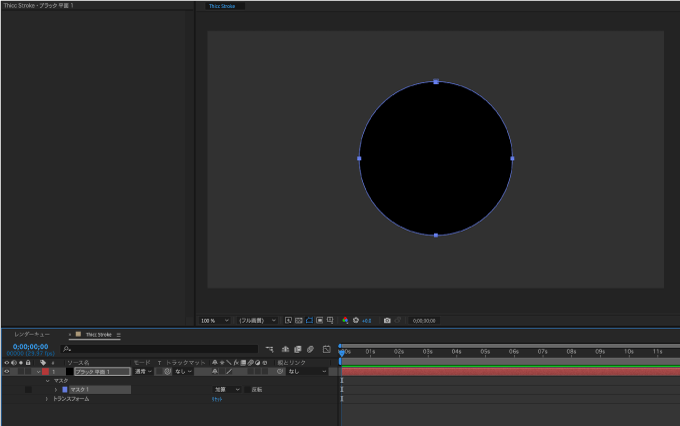Click the current time 0;00;00;00 display

coord(30,347)
